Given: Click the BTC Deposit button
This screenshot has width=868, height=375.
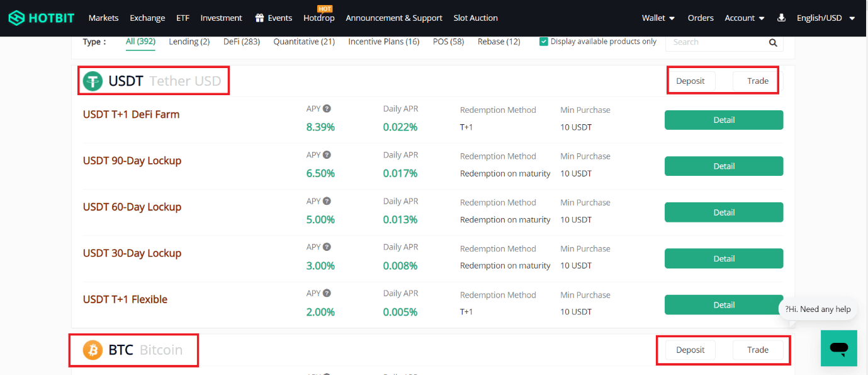Looking at the screenshot, I should (x=690, y=350).
